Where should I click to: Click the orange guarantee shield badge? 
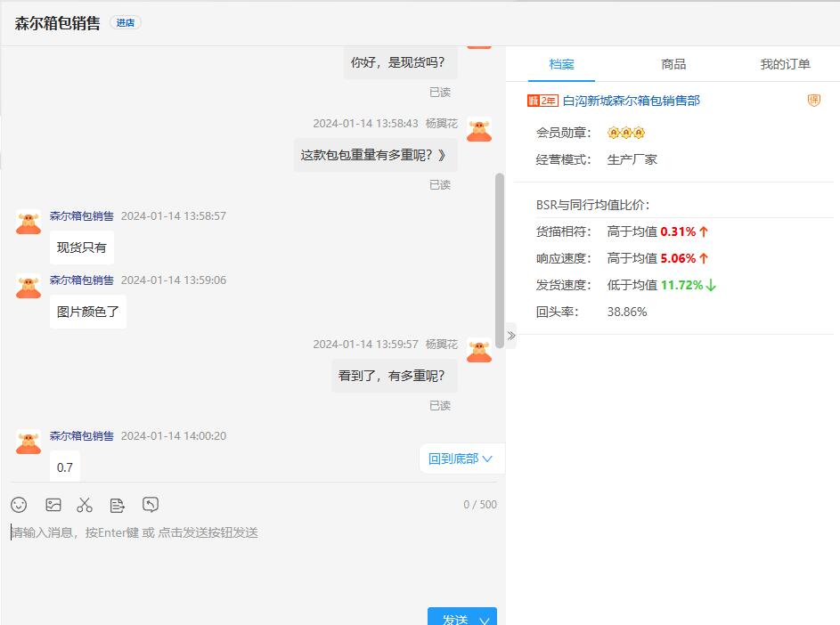tap(813, 101)
